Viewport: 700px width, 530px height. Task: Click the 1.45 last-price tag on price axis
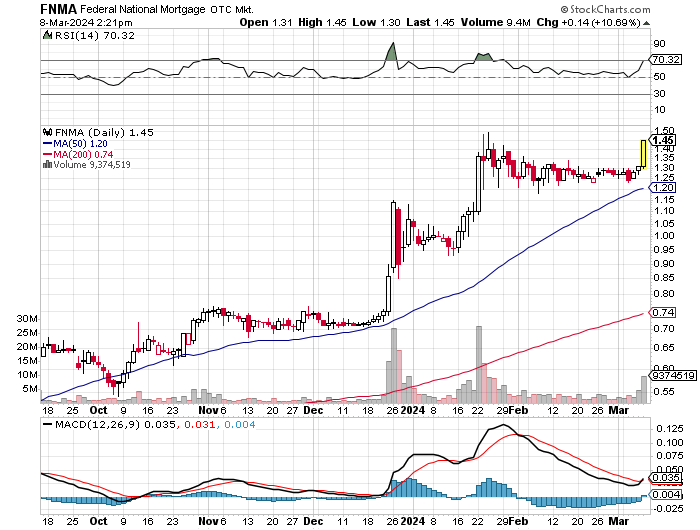coord(662,140)
